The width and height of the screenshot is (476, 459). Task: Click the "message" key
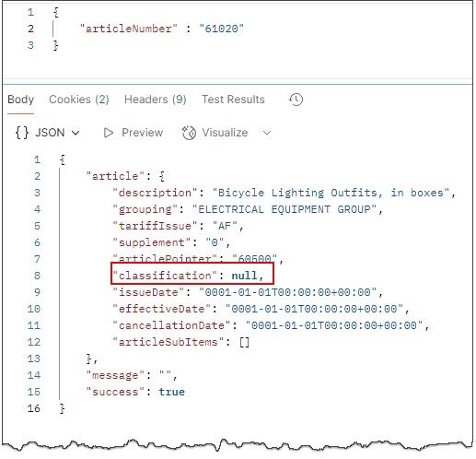[115, 375]
